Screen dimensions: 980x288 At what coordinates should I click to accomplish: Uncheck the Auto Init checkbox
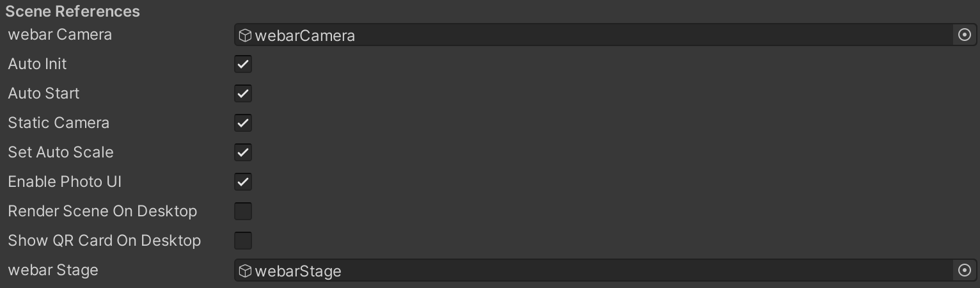[243, 64]
